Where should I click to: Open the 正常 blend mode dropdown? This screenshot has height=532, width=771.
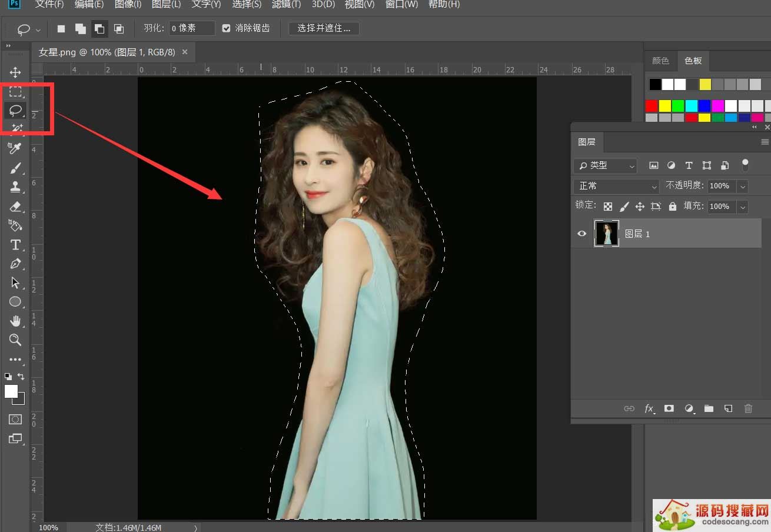(616, 186)
